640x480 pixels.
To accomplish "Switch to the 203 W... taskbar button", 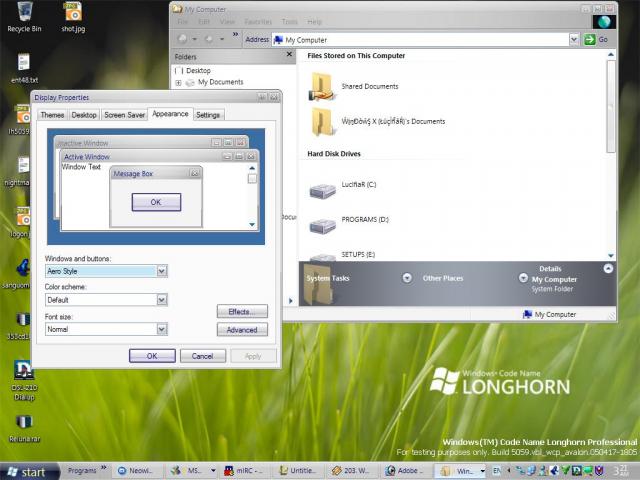I will click(x=352, y=471).
